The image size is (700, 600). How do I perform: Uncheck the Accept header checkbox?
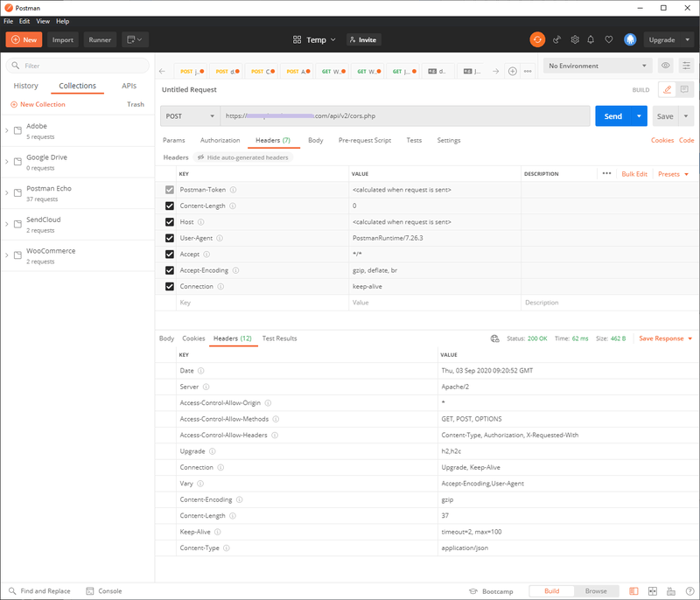[170, 255]
